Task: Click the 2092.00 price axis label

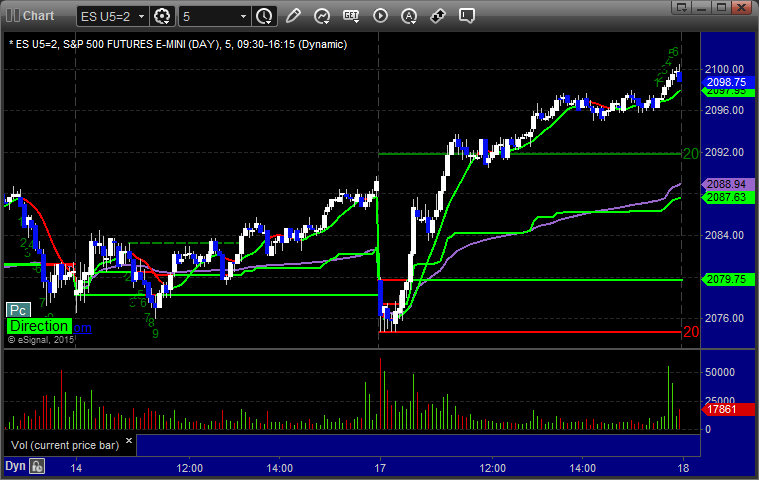Action: pos(724,152)
